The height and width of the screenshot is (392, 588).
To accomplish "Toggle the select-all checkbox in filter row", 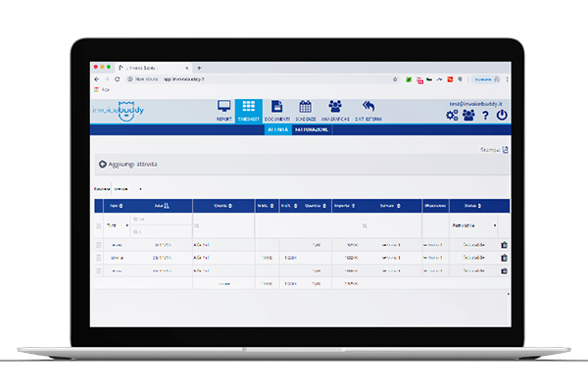I will 99,225.
